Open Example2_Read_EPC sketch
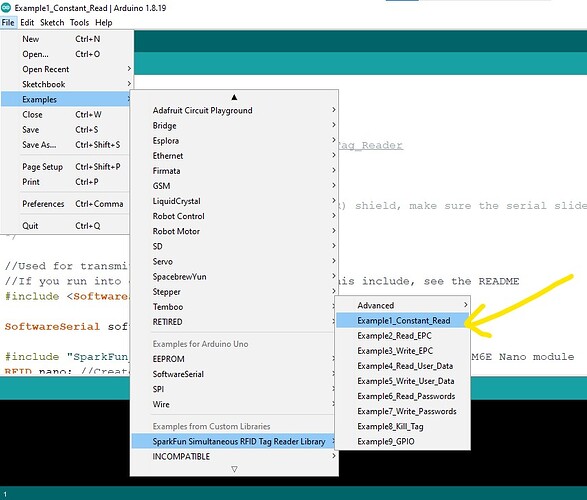The height and width of the screenshot is (500, 587). [x=403, y=336]
